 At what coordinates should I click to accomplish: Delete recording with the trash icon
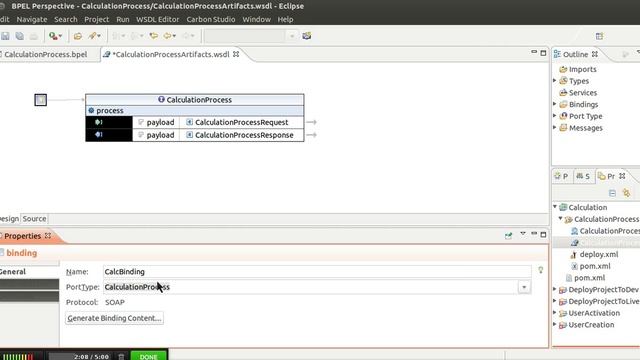point(121,356)
